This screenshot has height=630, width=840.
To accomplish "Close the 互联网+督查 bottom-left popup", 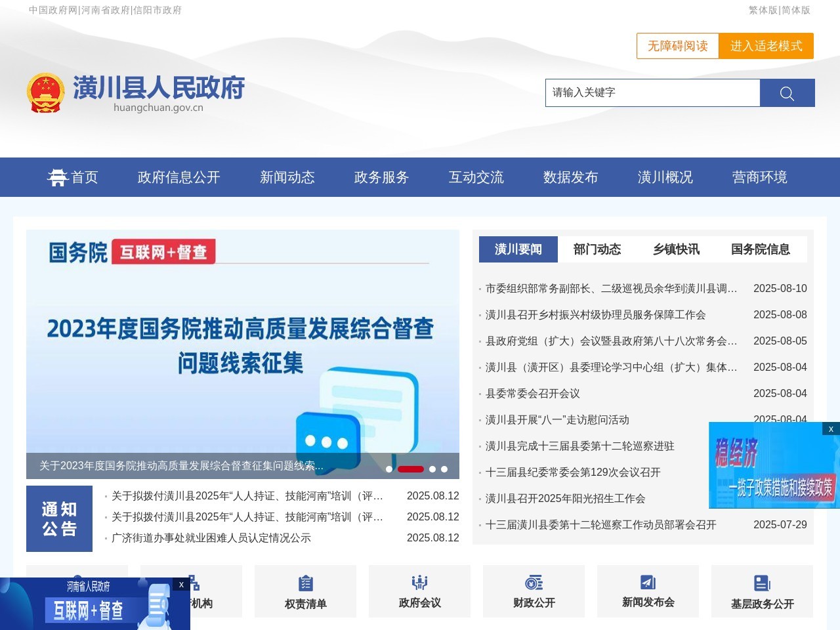I will (182, 584).
